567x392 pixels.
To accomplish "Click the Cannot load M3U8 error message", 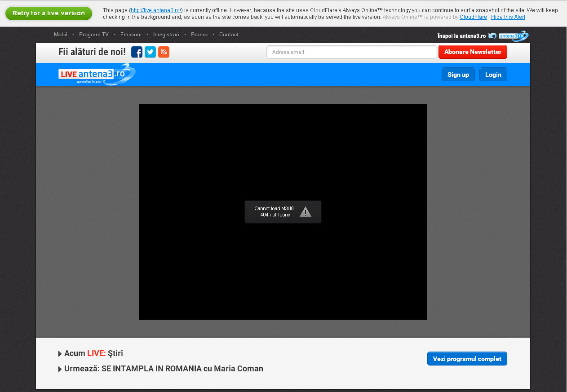I will click(x=275, y=212).
